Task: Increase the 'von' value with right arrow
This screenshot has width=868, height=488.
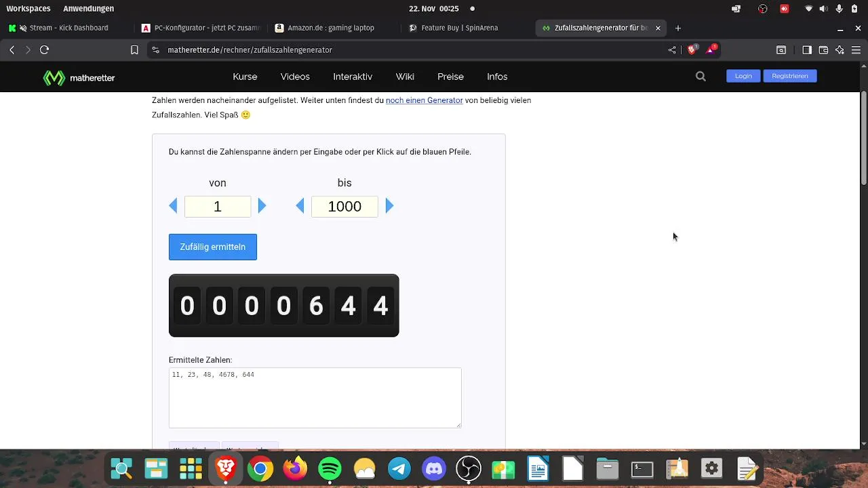Action: 262,206
